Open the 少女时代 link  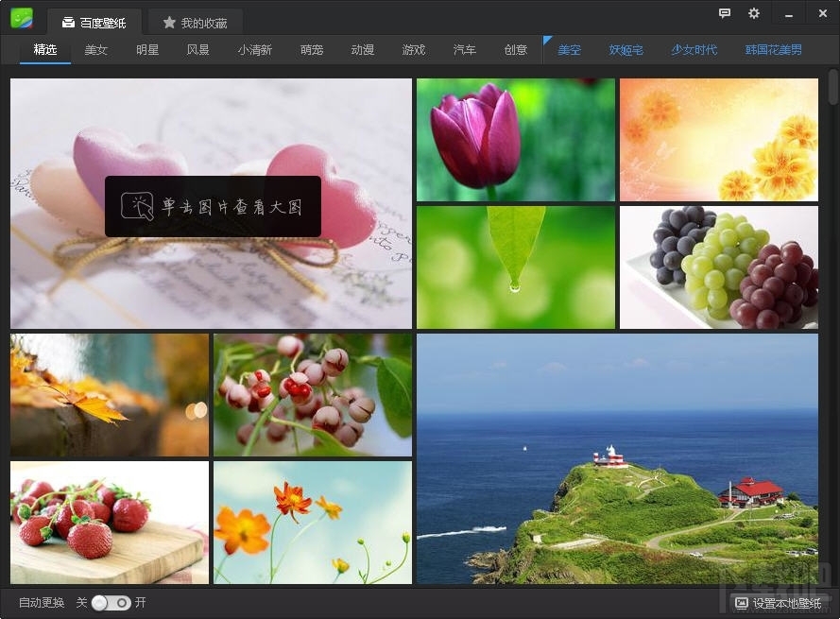[x=694, y=49]
